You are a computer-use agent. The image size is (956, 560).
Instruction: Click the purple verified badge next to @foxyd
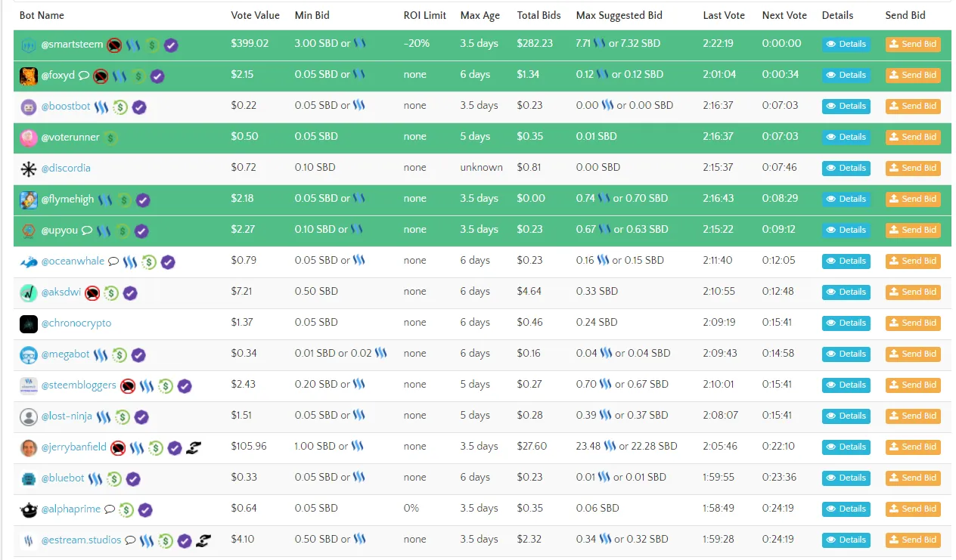[157, 76]
